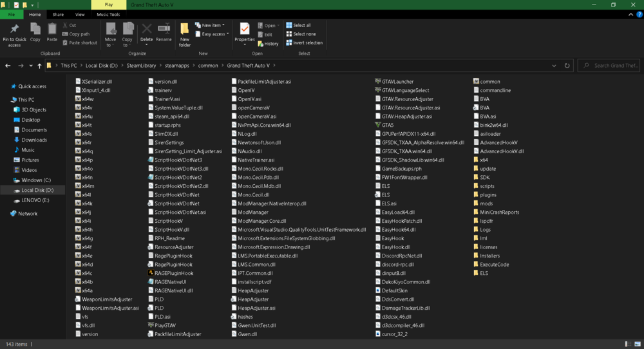Click the Paste shortcut icon
This screenshot has width=644, height=349.
[65, 42]
